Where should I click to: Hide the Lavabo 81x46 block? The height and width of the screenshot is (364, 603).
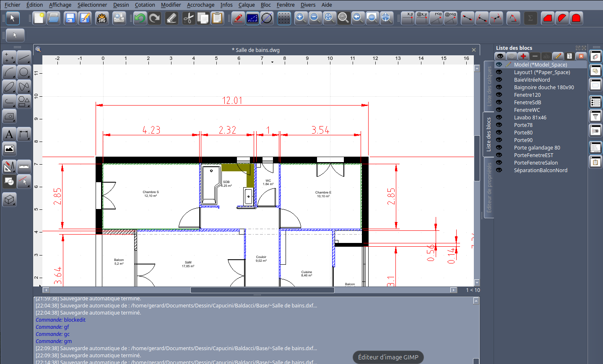click(499, 117)
